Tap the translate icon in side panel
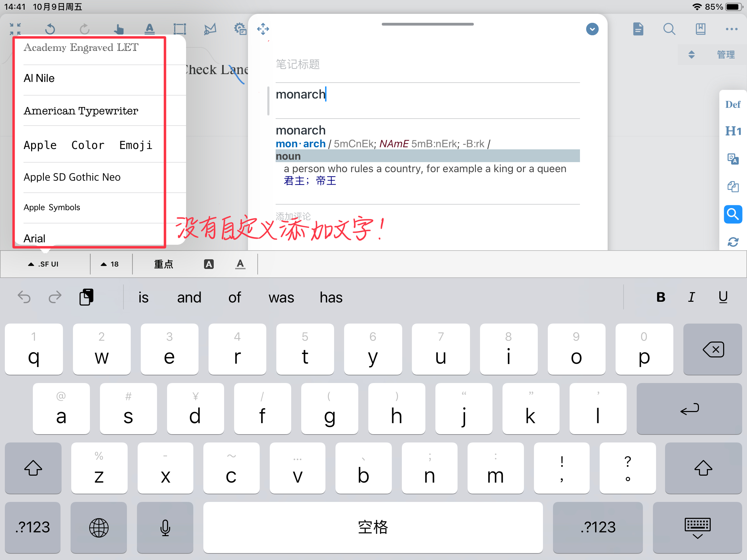This screenshot has height=560, width=747. pos(733,159)
